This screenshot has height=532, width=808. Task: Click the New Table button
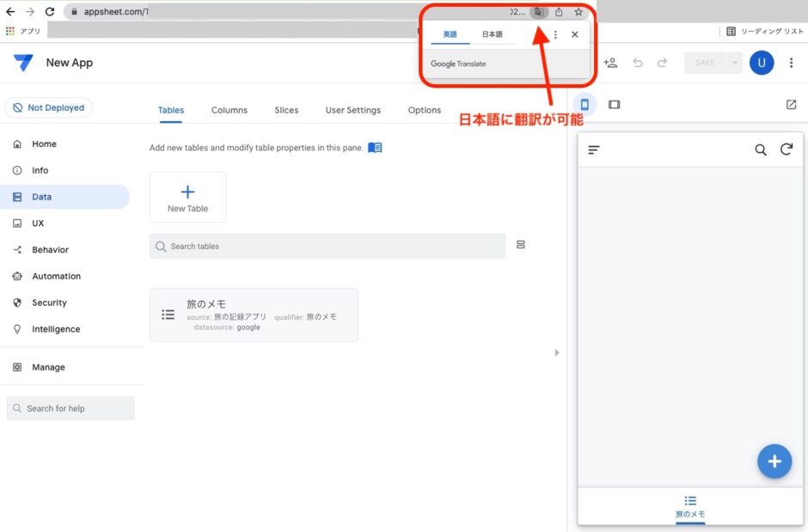click(187, 198)
